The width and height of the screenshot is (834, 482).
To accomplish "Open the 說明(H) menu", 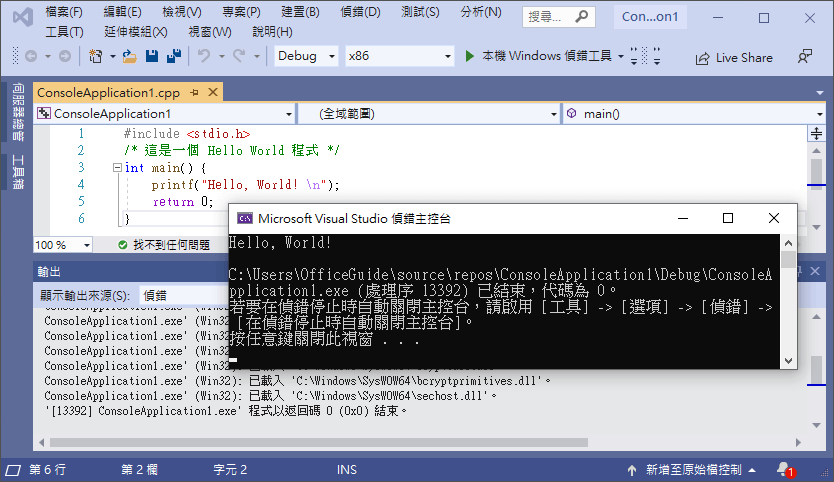I will (272, 32).
